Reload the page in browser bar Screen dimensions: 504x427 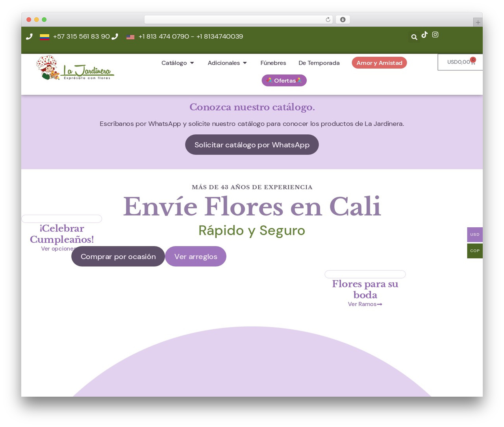point(328,20)
